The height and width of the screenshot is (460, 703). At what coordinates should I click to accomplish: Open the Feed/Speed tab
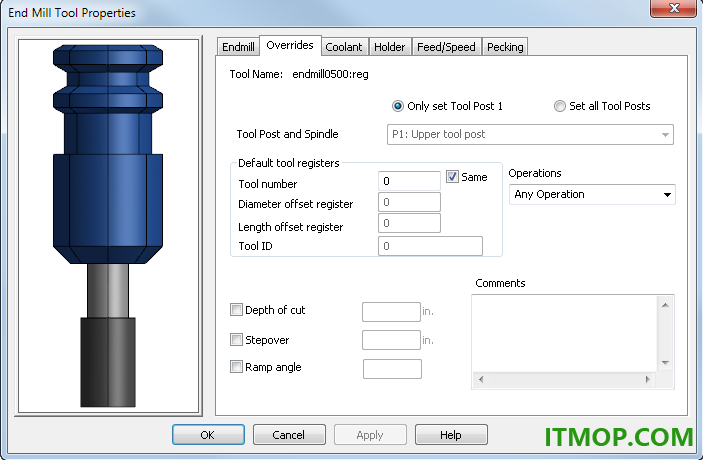(x=446, y=47)
